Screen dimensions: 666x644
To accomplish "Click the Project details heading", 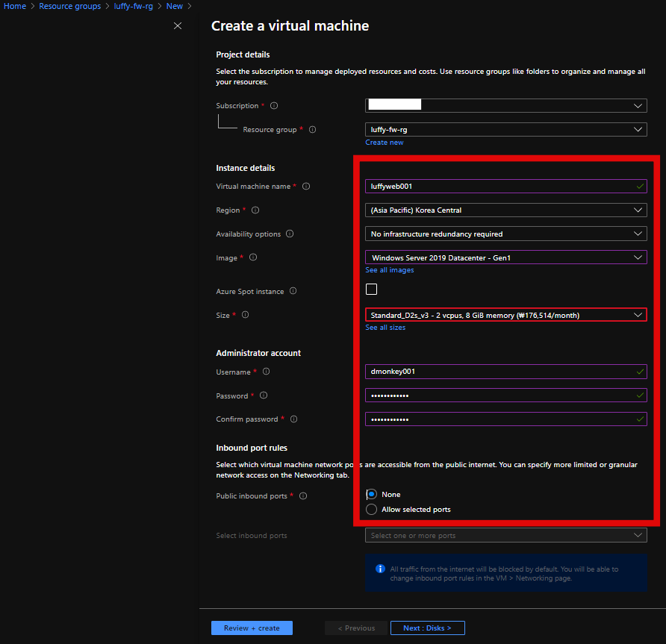I will coord(243,54).
